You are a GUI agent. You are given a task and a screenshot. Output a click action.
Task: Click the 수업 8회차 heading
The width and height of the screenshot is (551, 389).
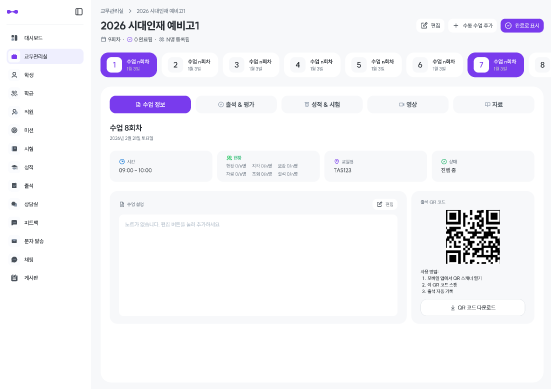click(126, 128)
